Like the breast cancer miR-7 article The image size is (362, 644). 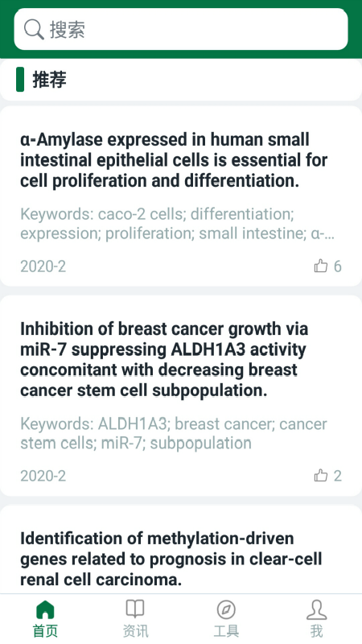320,475
